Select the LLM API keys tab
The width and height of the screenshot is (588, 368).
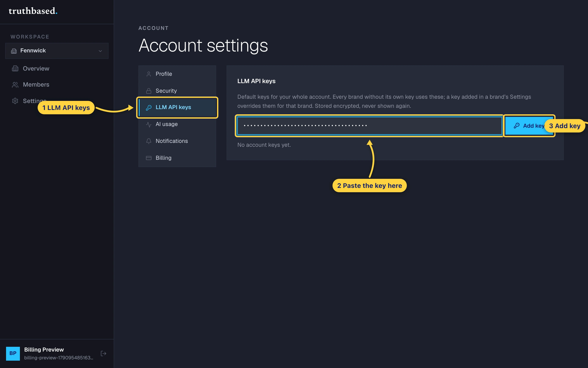point(177,107)
